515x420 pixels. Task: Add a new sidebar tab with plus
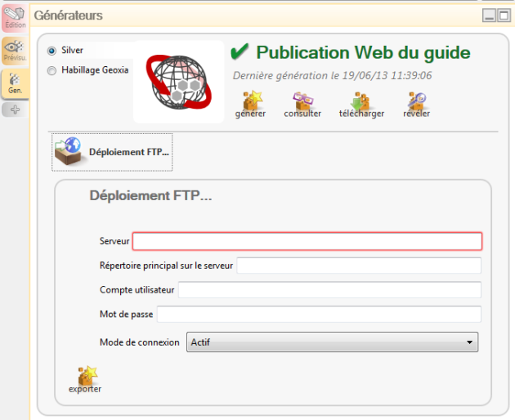(x=15, y=109)
